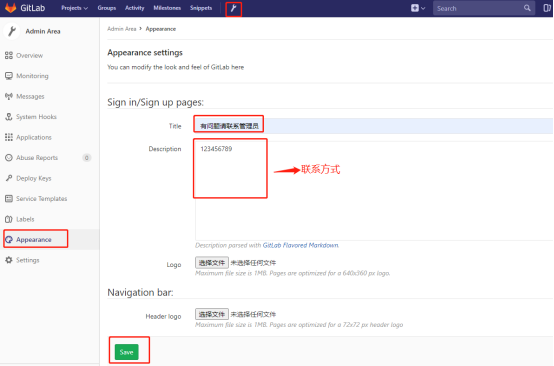This screenshot has height=366, width=554.
Task: Click the sidebar toggle icon in navbar
Action: point(547,8)
